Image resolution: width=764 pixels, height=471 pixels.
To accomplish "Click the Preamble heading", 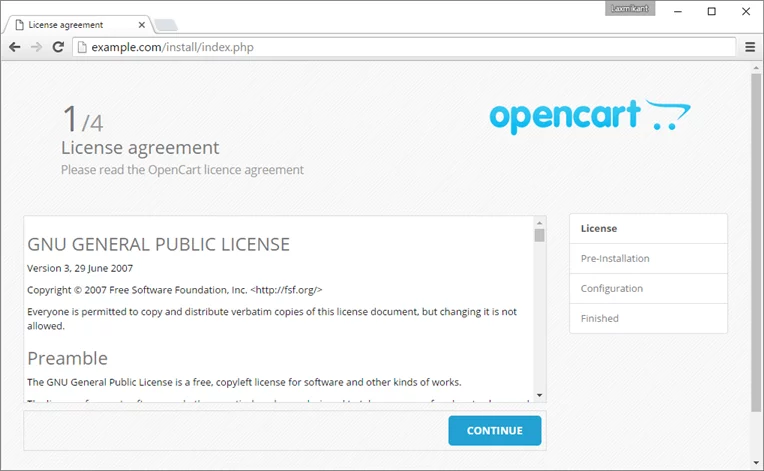I will pyautogui.click(x=67, y=358).
